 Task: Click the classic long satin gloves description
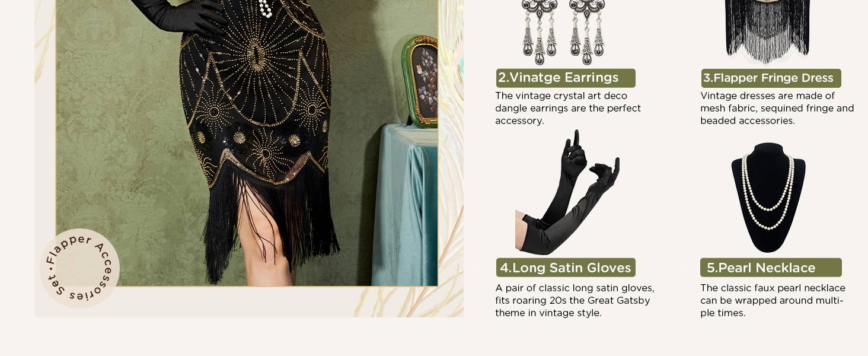point(575,300)
